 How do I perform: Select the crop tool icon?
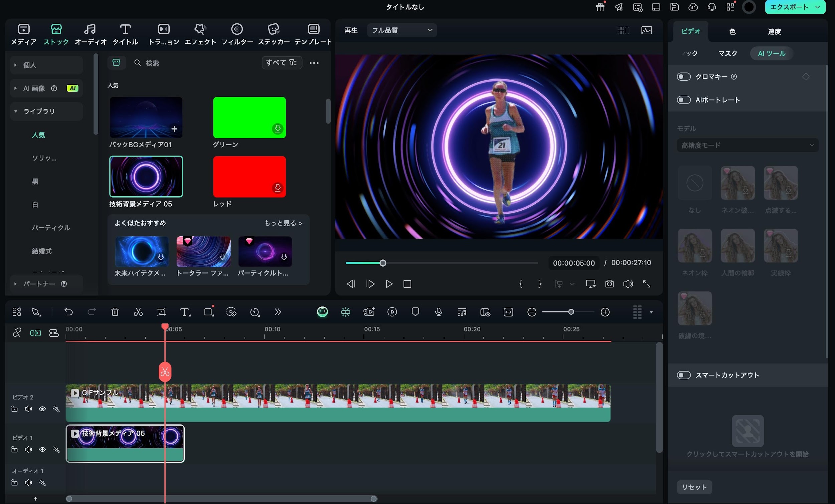161,312
